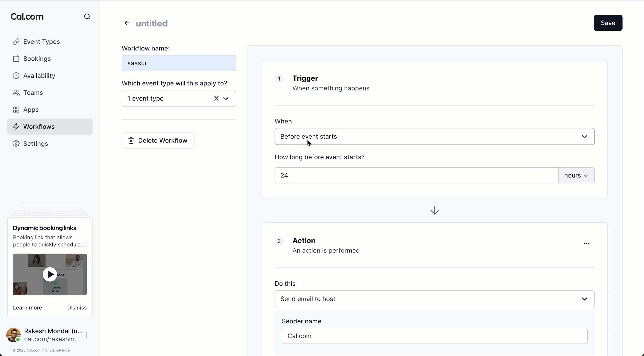Viewport: 644px width, 356px height.
Task: Select the Workflows lightning bolt icon
Action: point(16,126)
